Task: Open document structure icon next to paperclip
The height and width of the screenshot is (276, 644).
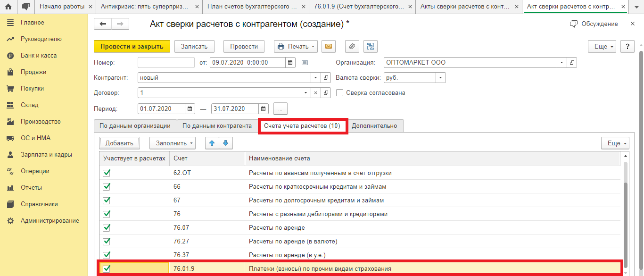Action: (370, 46)
